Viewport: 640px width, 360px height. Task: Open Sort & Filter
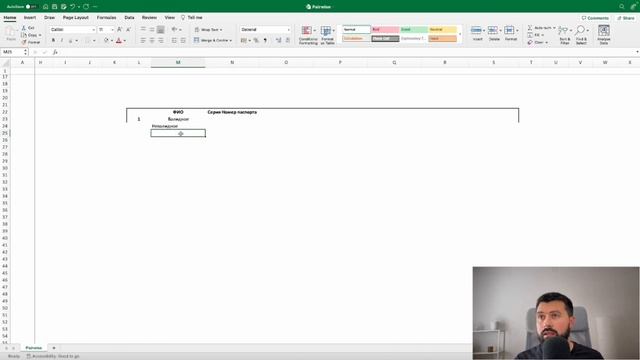pos(564,34)
